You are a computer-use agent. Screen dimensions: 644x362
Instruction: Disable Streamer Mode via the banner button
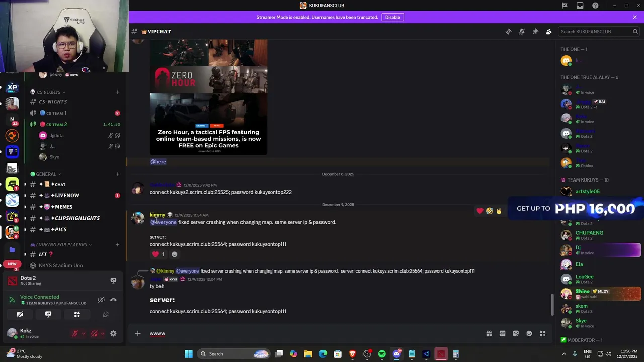(x=392, y=17)
